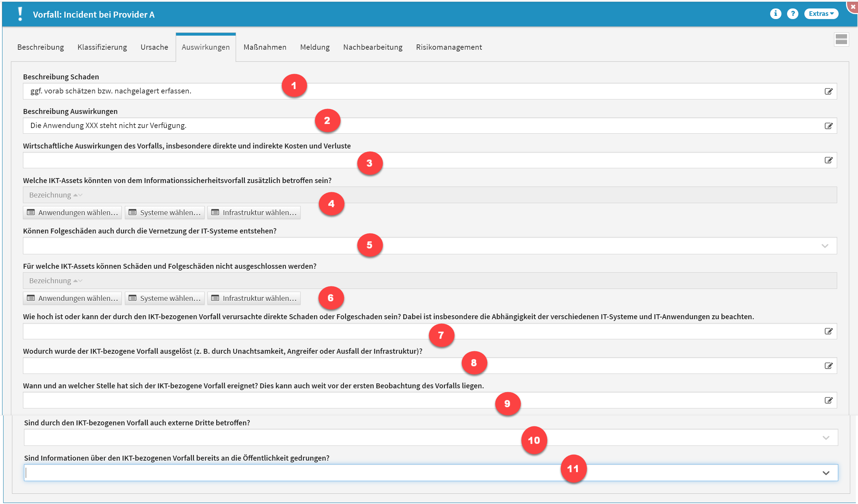858x504 pixels.
Task: Open the Extras dropdown menu
Action: pyautogui.click(x=821, y=14)
